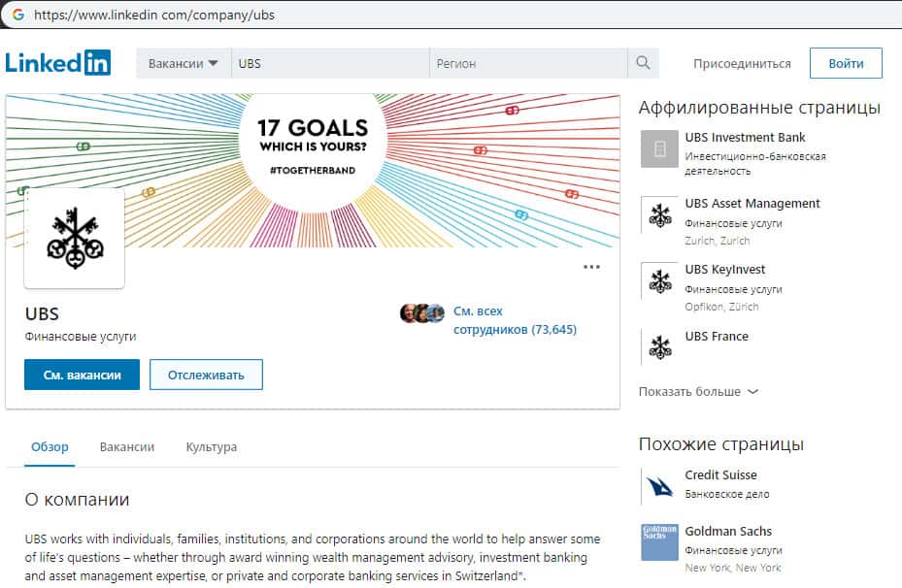Click the search field containing UBS
902x588 pixels.
click(330, 63)
